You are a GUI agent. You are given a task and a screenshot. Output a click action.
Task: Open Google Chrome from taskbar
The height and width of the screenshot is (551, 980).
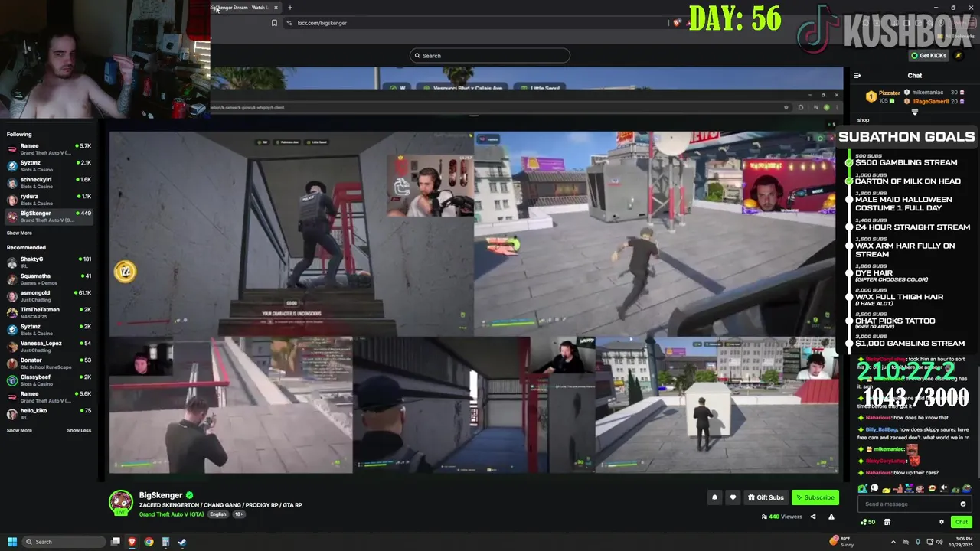(x=149, y=542)
